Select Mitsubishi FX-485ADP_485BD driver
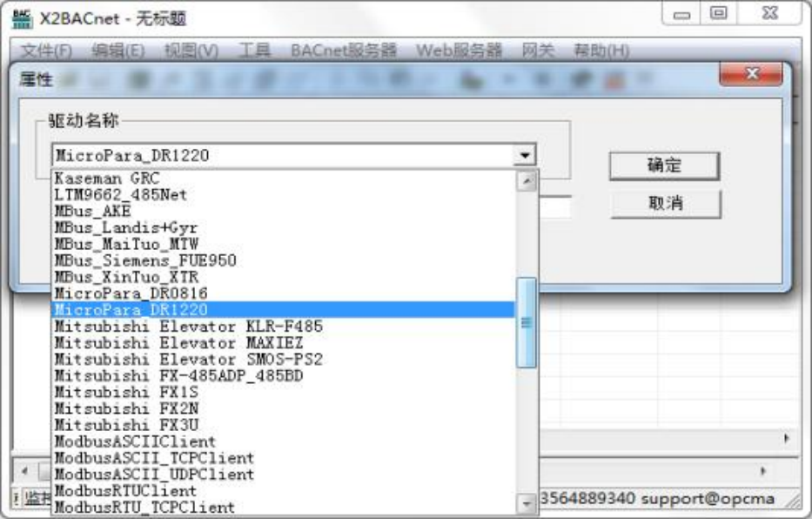The height and width of the screenshot is (519, 812). tap(283, 375)
